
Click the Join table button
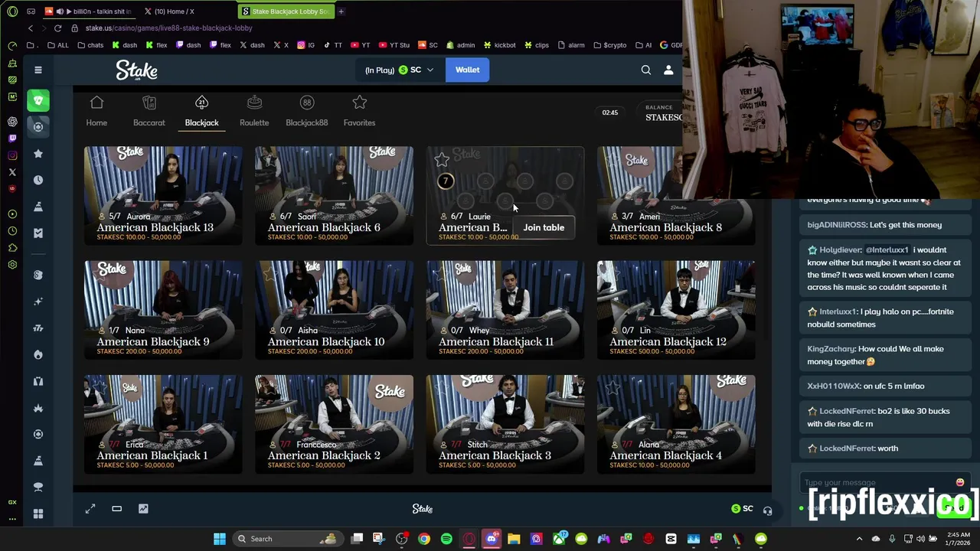[544, 227]
